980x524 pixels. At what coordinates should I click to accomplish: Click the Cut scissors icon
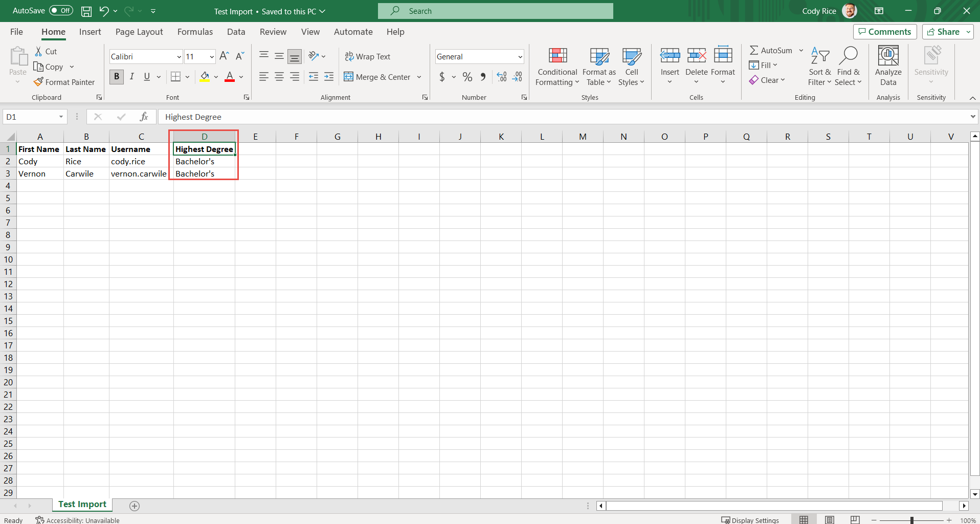pos(38,51)
